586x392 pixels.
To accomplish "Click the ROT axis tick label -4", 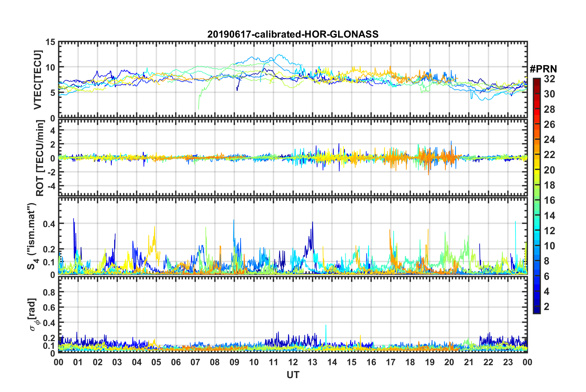I will tap(51, 186).
